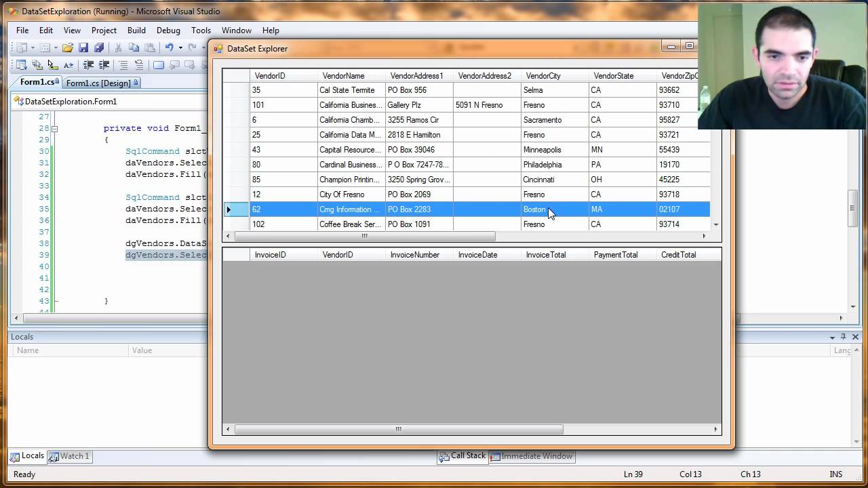Screen dimensions: 868x488
Task: Comment out the selected lines
Action: point(123,65)
